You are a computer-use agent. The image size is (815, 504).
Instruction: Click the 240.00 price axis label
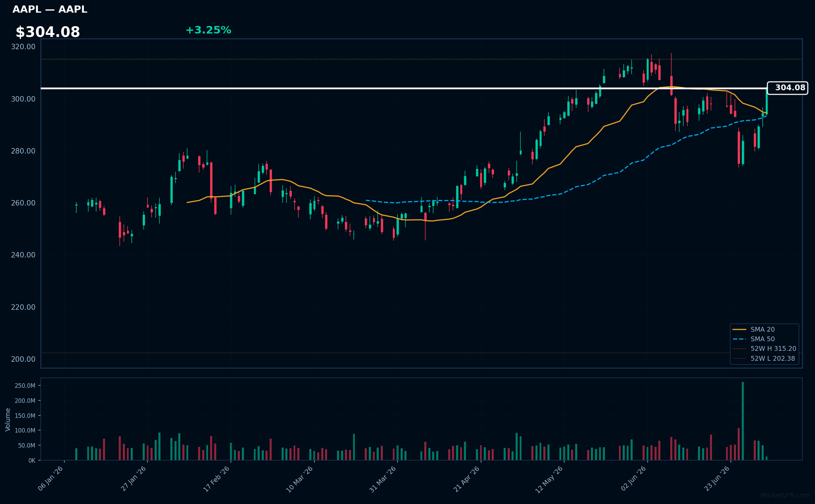[x=23, y=255]
